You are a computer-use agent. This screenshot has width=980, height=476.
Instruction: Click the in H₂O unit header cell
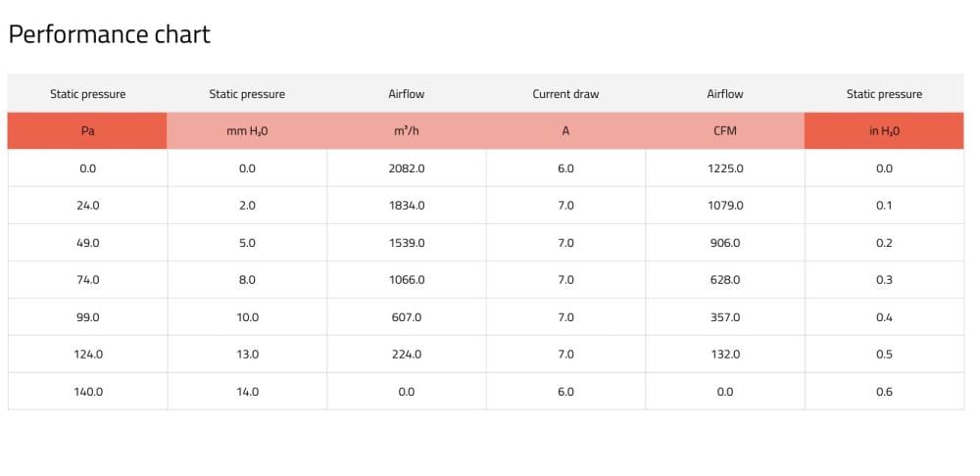coord(884,131)
